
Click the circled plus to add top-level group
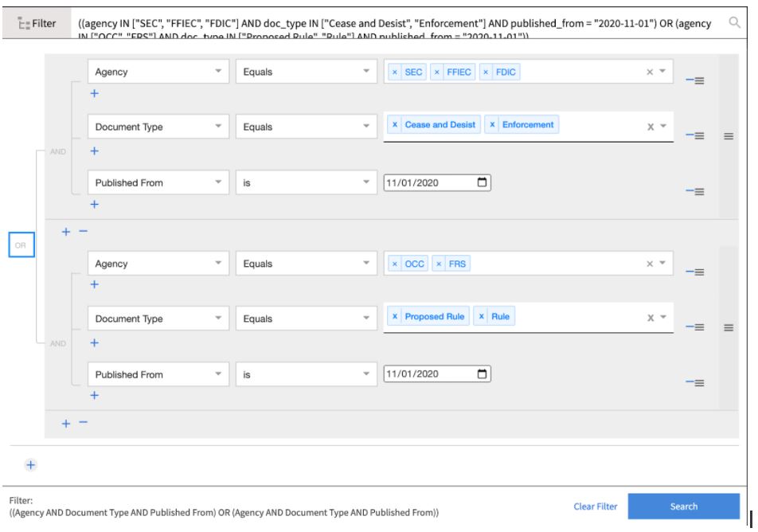click(30, 465)
